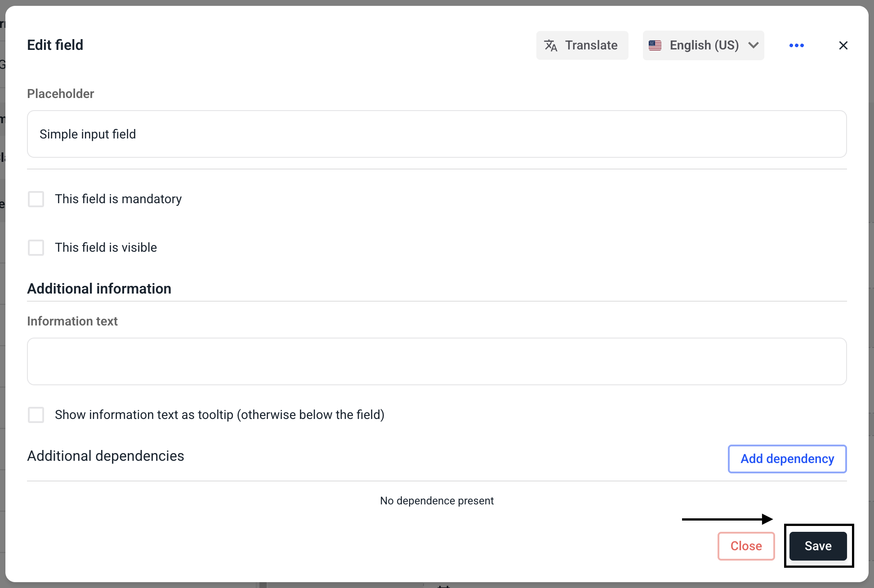Click the Save button
This screenshot has width=874, height=588.
pyautogui.click(x=818, y=546)
